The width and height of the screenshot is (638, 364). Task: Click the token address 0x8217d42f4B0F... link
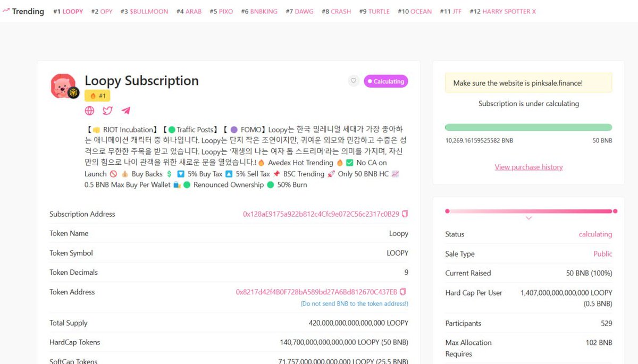pyautogui.click(x=316, y=292)
